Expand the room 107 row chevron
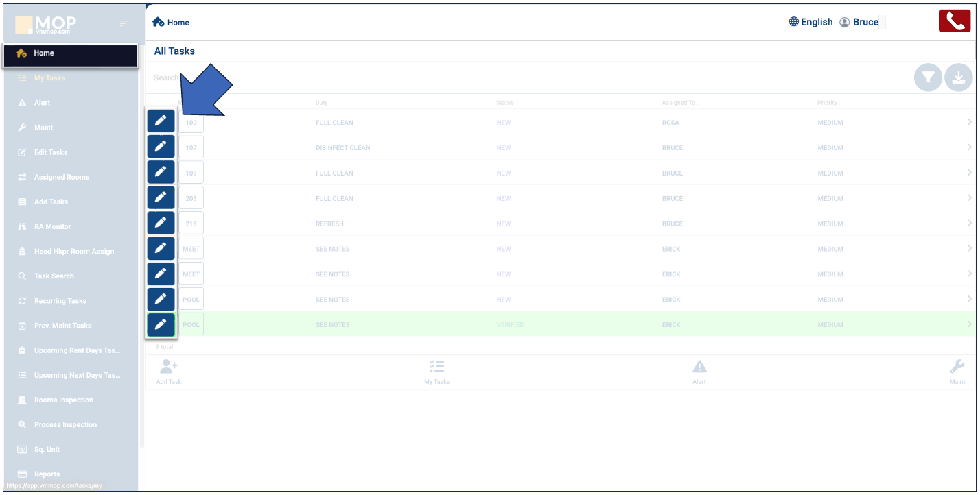Viewport: 980px width, 495px height. point(969,147)
